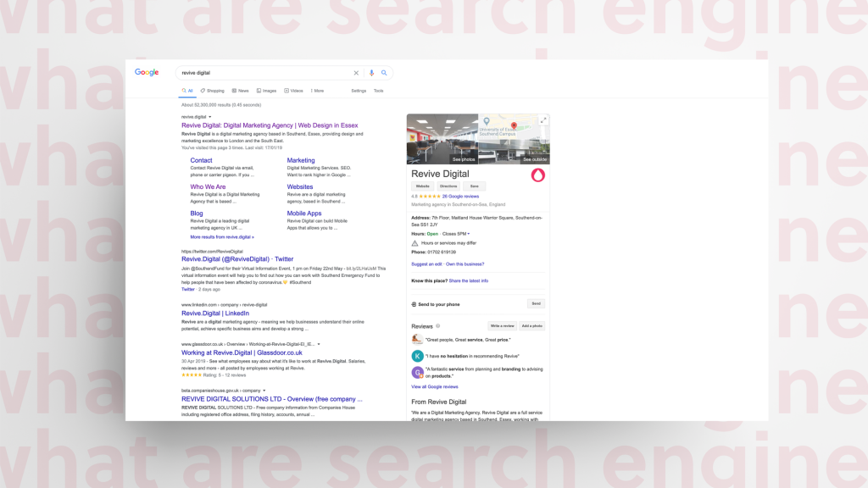
Task: Click the Save button in knowledge panel
Action: [475, 186]
